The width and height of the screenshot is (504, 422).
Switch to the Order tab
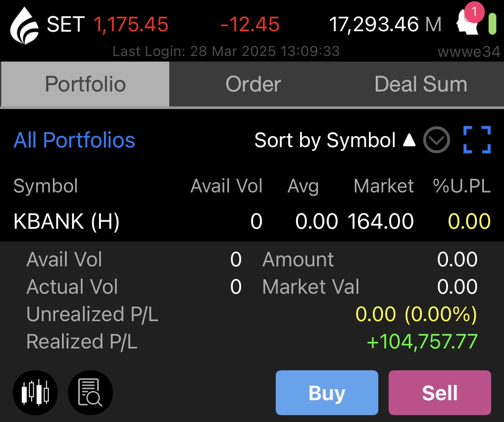253,84
